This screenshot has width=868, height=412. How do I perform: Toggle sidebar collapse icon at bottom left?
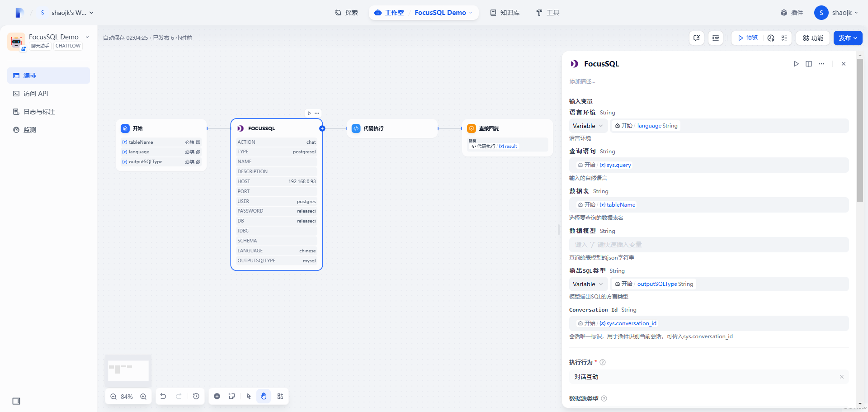point(16,401)
